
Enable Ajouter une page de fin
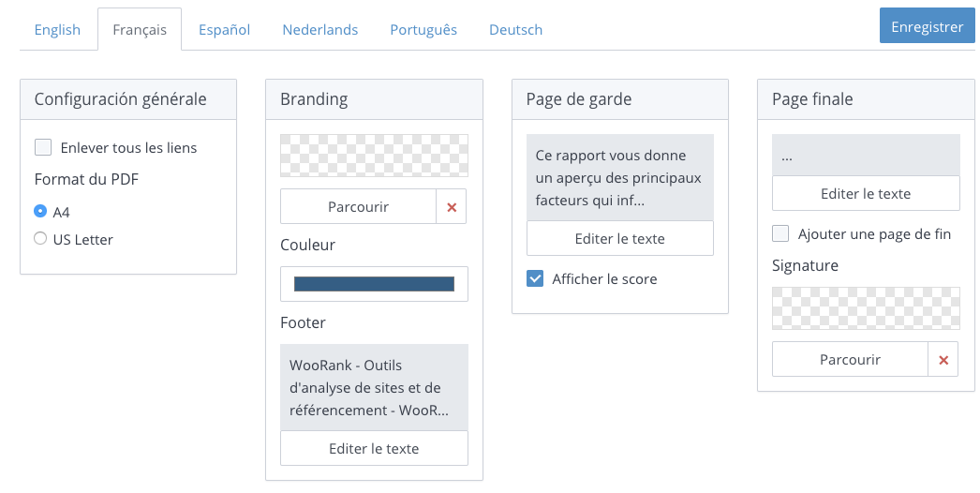tap(780, 233)
